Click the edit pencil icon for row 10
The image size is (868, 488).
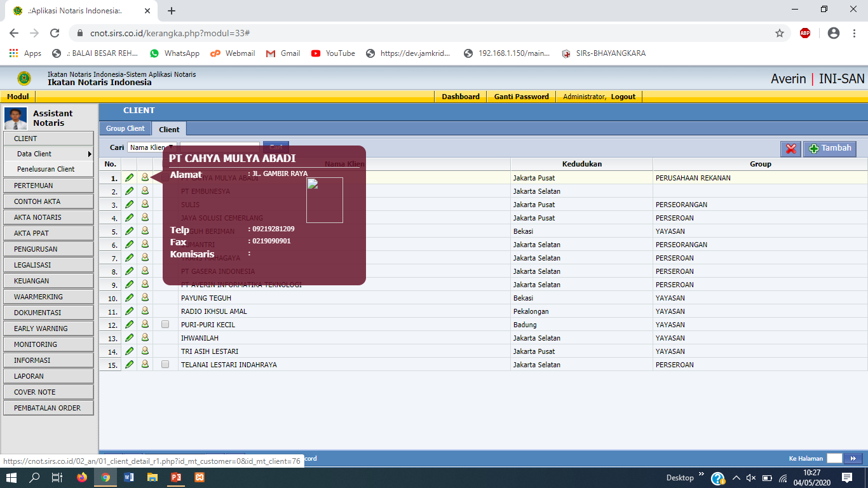pos(130,298)
